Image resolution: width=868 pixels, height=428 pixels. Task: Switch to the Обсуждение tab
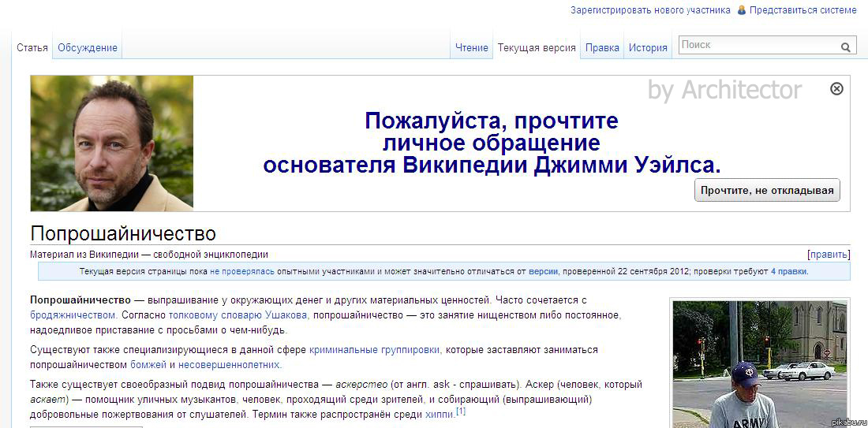[x=88, y=47]
